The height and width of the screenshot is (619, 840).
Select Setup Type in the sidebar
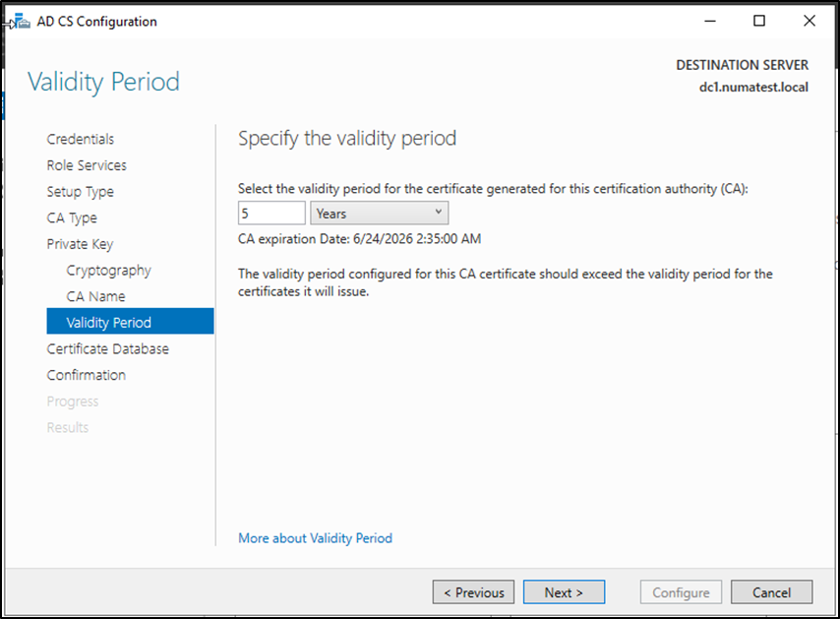[80, 192]
